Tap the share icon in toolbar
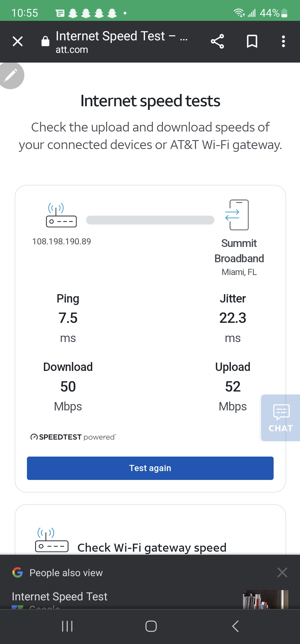Screen dimensions: 300x644 tap(217, 42)
